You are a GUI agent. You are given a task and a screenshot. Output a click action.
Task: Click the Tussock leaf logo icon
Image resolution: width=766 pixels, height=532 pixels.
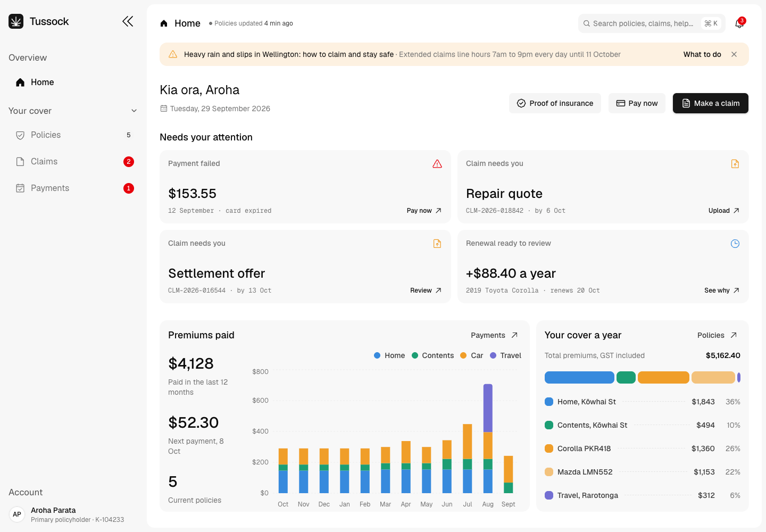[16, 21]
